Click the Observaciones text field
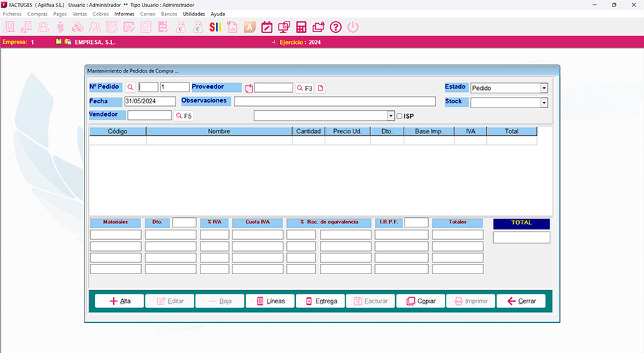The image size is (644, 353). point(334,102)
